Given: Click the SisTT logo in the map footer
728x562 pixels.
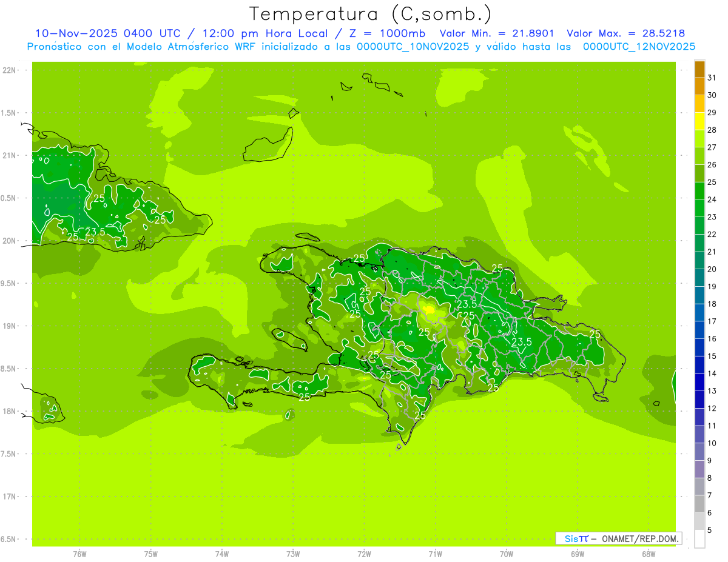Looking at the screenshot, I should tap(576, 538).
